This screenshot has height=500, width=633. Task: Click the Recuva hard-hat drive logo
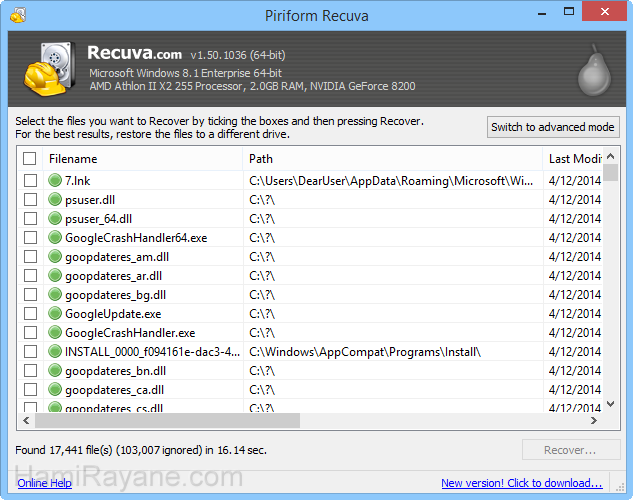(50, 69)
